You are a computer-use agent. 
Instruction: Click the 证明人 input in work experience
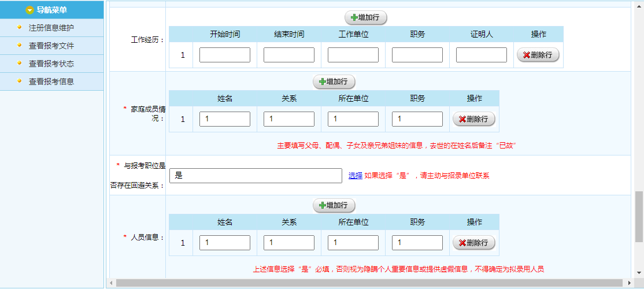(482, 55)
